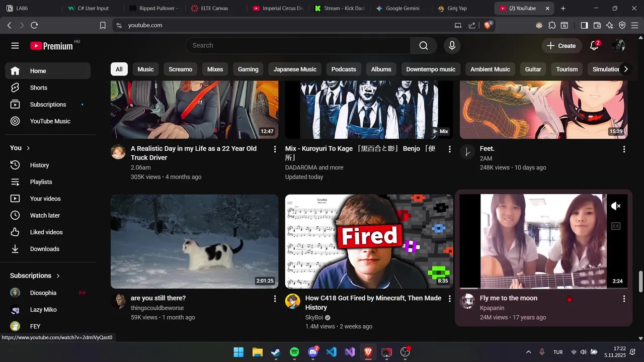Open Liked videos in sidebar

[x=48, y=232]
